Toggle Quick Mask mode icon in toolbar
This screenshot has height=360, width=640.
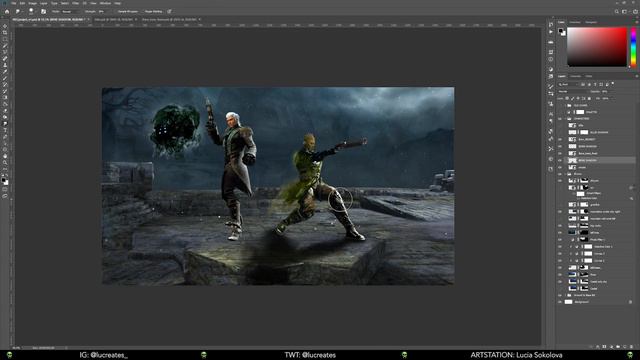click(5, 189)
